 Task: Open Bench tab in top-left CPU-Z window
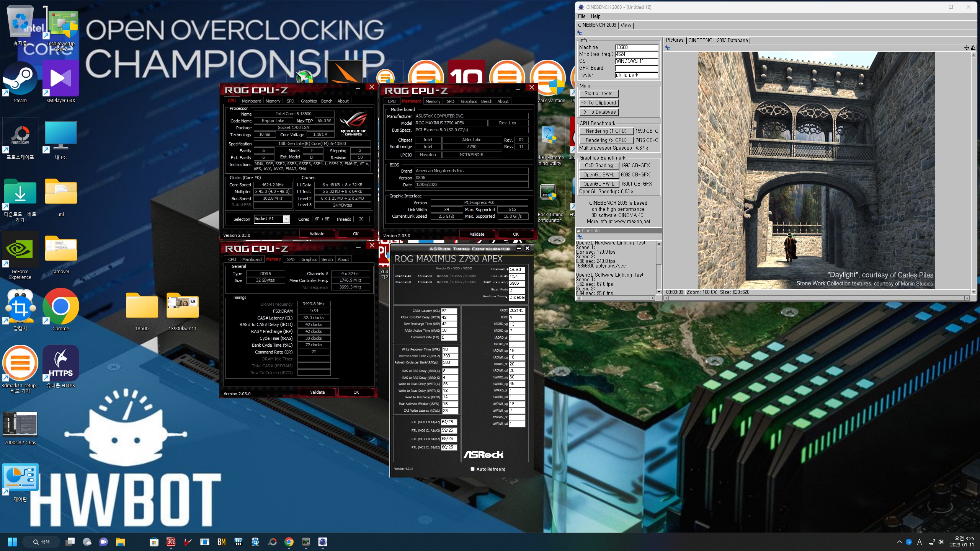[327, 101]
